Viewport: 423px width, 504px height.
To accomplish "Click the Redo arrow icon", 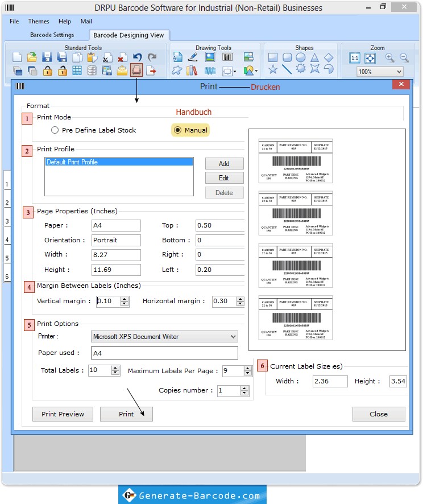I will pos(152,57).
